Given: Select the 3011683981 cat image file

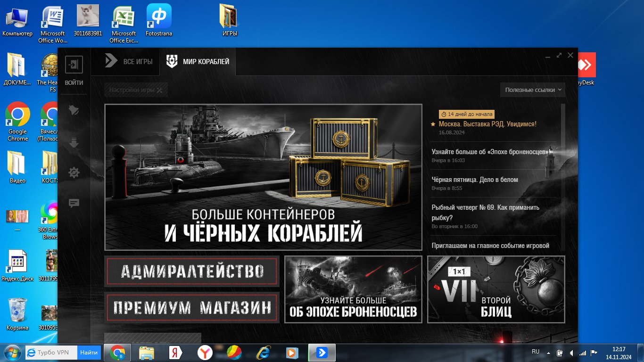Looking at the screenshot, I should [x=88, y=21].
